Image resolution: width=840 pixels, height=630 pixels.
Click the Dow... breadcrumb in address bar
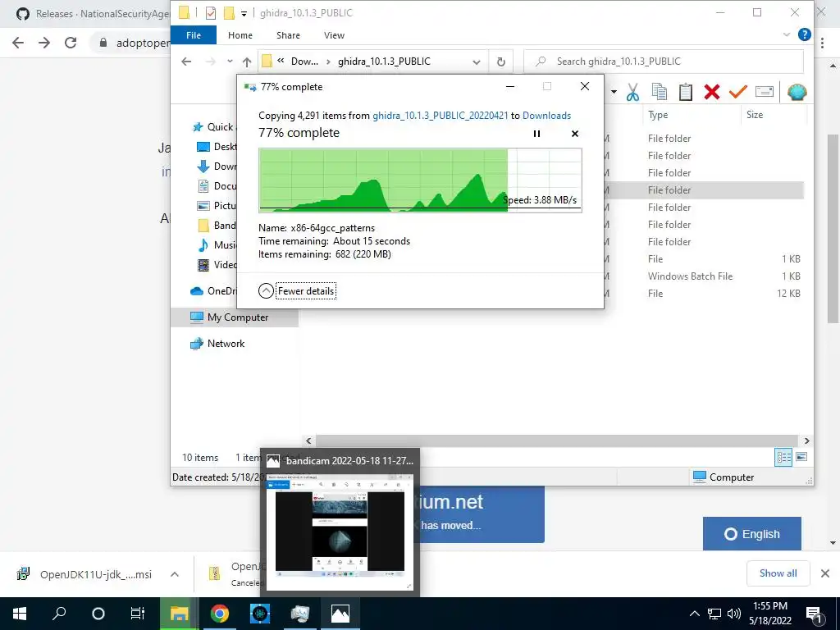(304, 62)
